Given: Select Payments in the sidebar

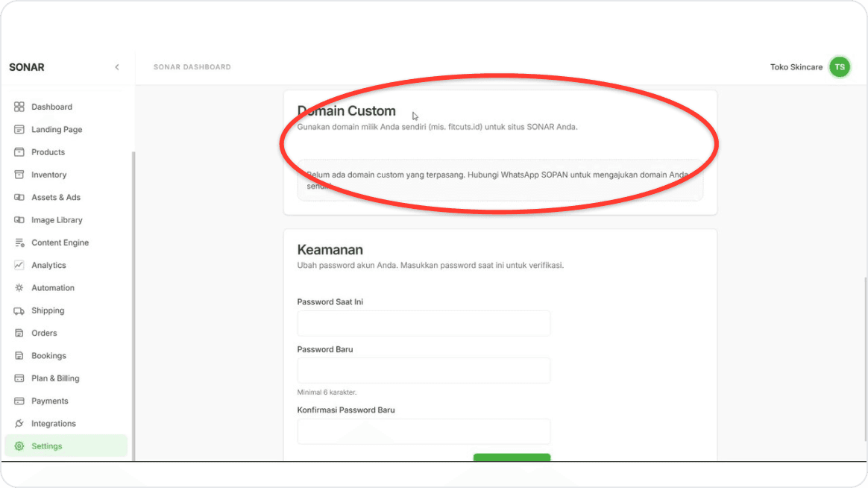Looking at the screenshot, I should point(66,401).
